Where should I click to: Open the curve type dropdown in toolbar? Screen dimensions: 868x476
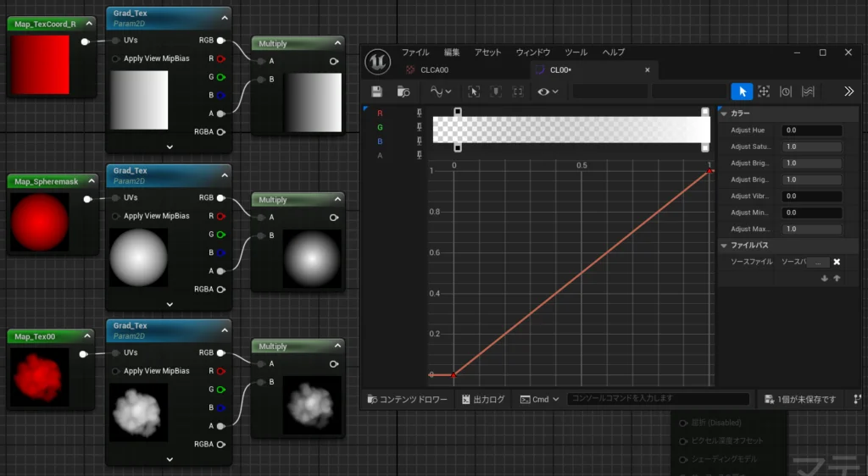tap(441, 91)
